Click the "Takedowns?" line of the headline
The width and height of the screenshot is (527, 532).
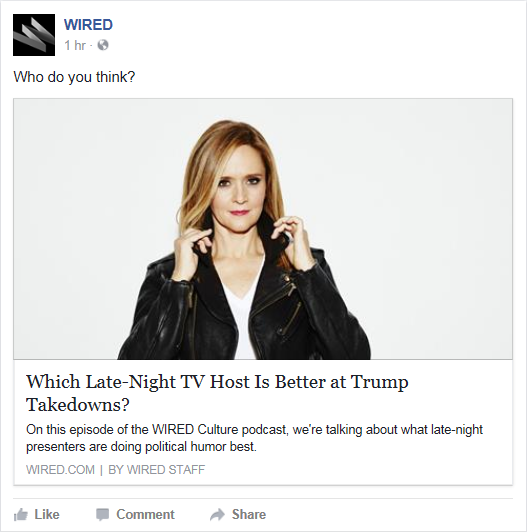(x=78, y=404)
